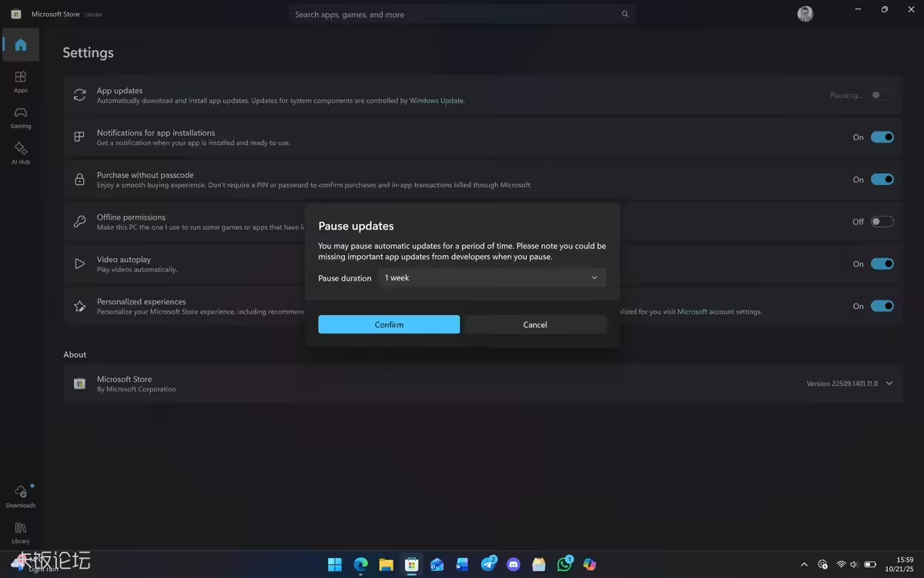Click the user profile avatar

(x=805, y=14)
